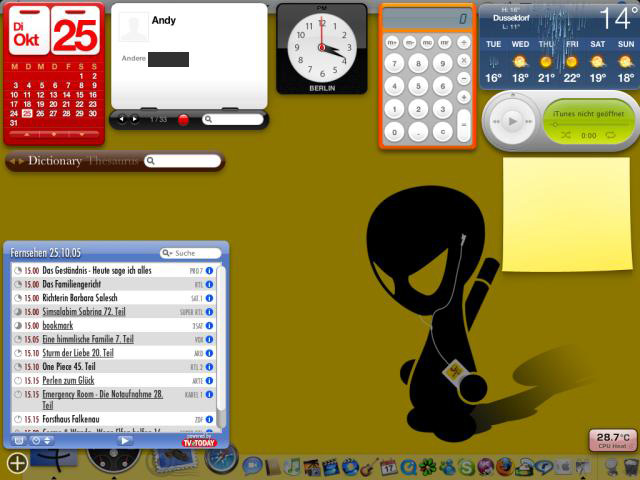The image size is (640, 480).
Task: Change time with stepper in Fernsehen widget
Action: (x=47, y=441)
